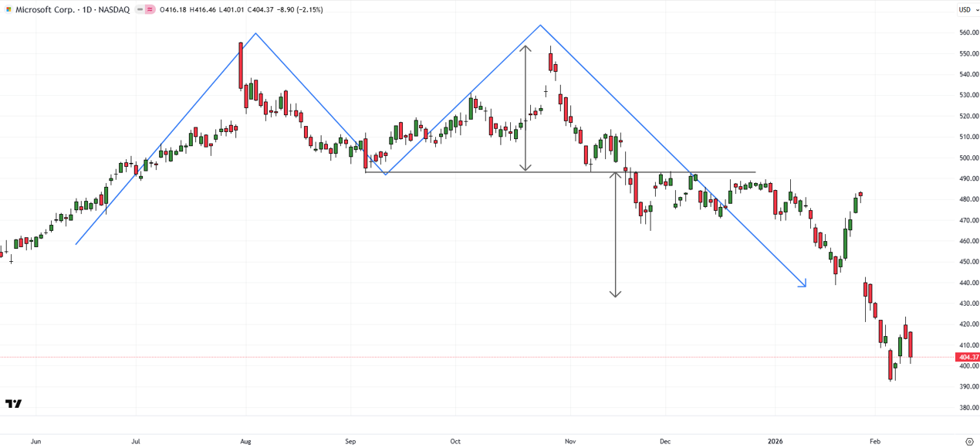Click the Microsoft logo beside the symbol name
This screenshot has height=448, width=980.
[8, 10]
